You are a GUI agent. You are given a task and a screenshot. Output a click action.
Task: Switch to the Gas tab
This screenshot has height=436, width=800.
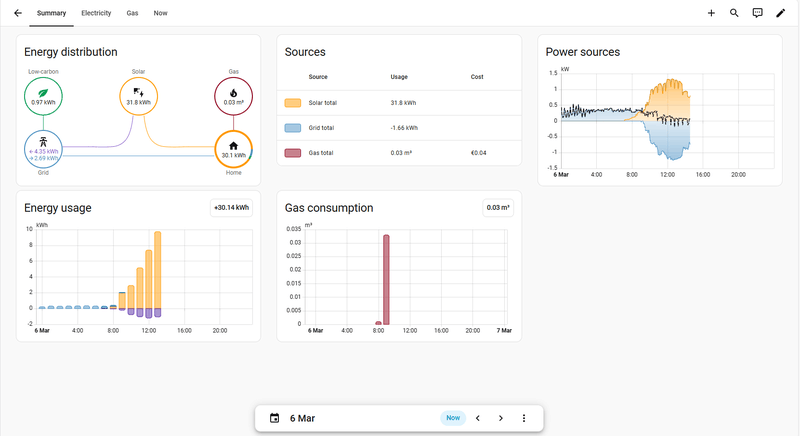pos(133,13)
